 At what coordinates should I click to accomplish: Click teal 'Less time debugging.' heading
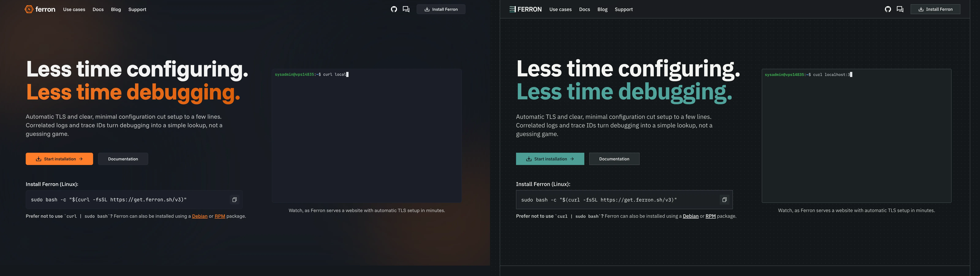pyautogui.click(x=624, y=92)
